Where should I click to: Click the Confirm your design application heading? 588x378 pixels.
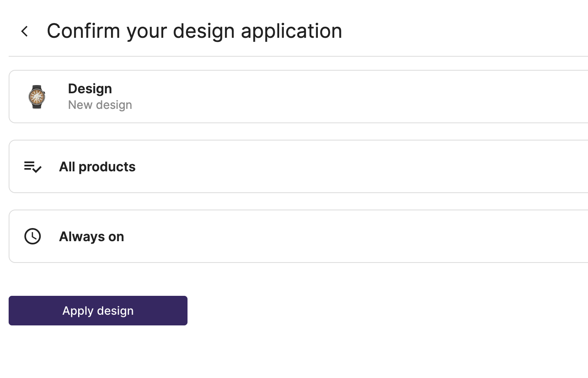pyautogui.click(x=194, y=31)
